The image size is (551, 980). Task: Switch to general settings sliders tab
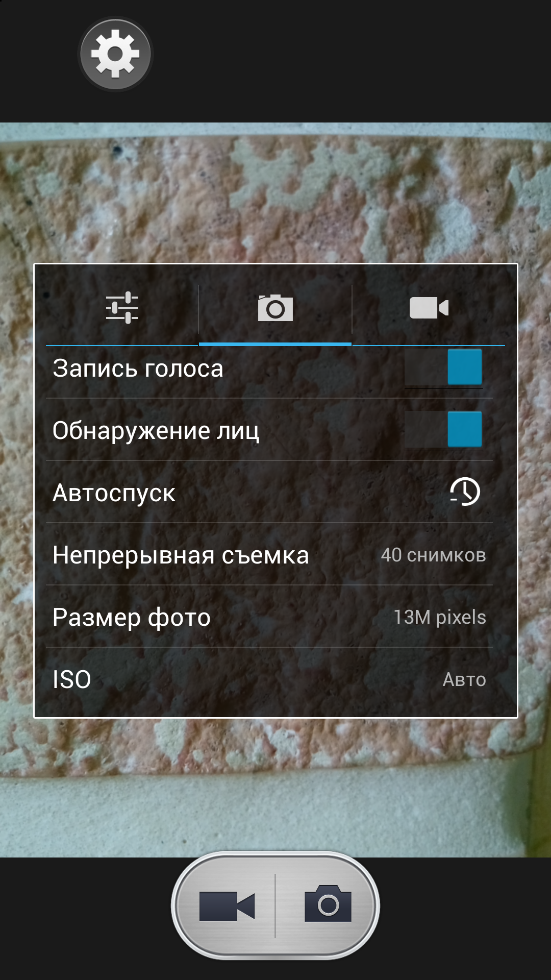click(x=122, y=308)
